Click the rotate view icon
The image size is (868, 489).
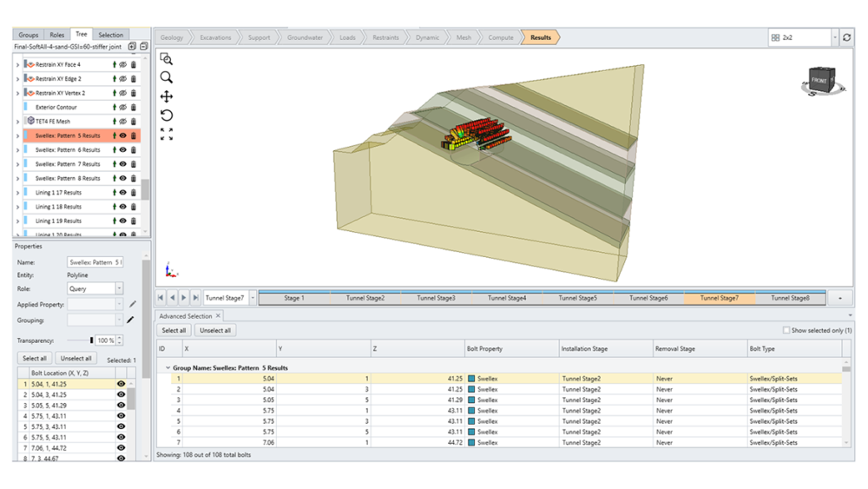[x=166, y=115]
